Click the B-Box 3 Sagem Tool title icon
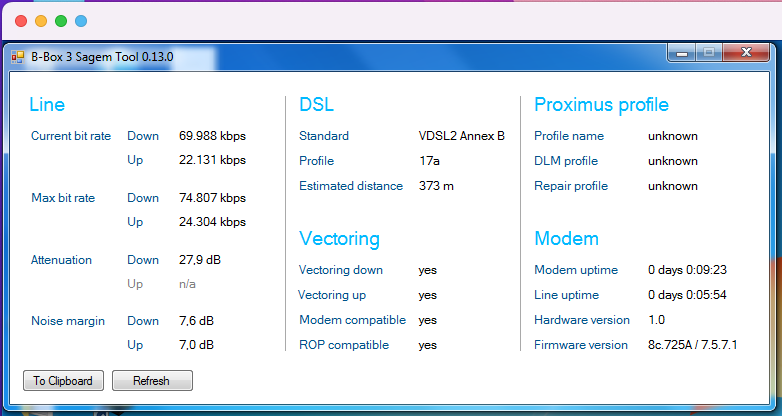Viewport: 782px width, 416px height. 17,57
